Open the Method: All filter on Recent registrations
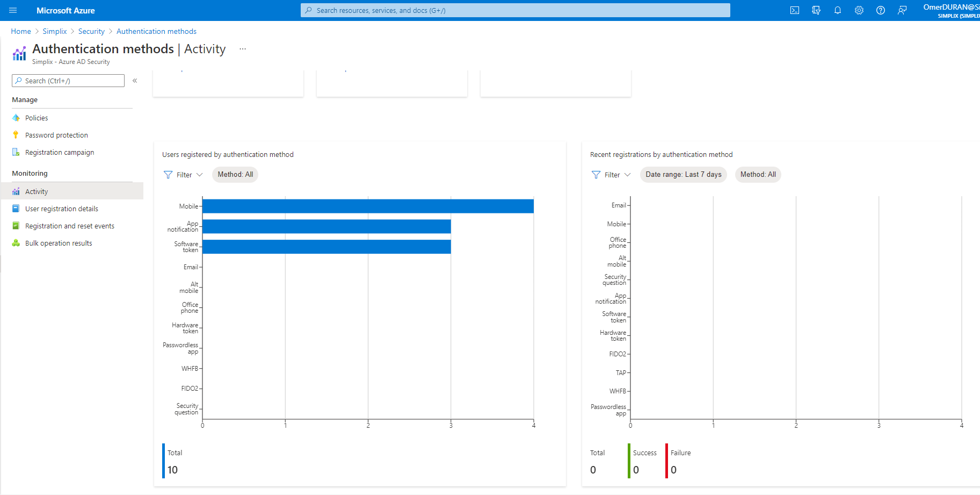The width and height of the screenshot is (980, 495). (758, 175)
